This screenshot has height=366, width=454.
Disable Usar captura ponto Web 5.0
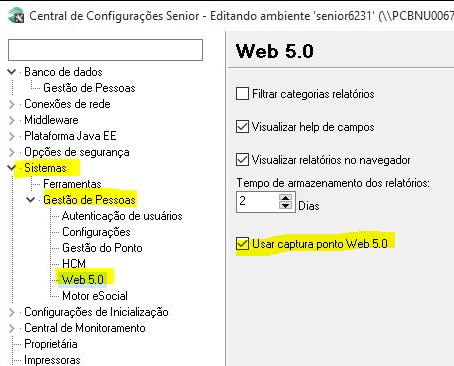point(242,244)
